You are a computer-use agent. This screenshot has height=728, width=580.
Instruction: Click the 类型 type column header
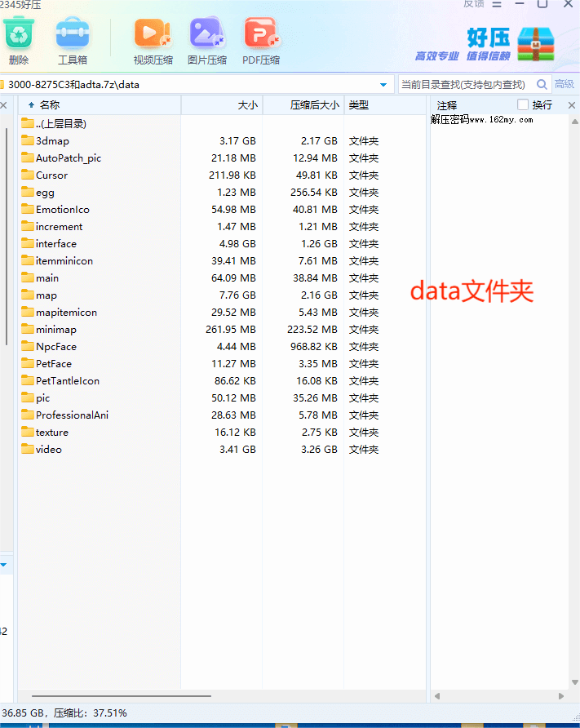[359, 105]
